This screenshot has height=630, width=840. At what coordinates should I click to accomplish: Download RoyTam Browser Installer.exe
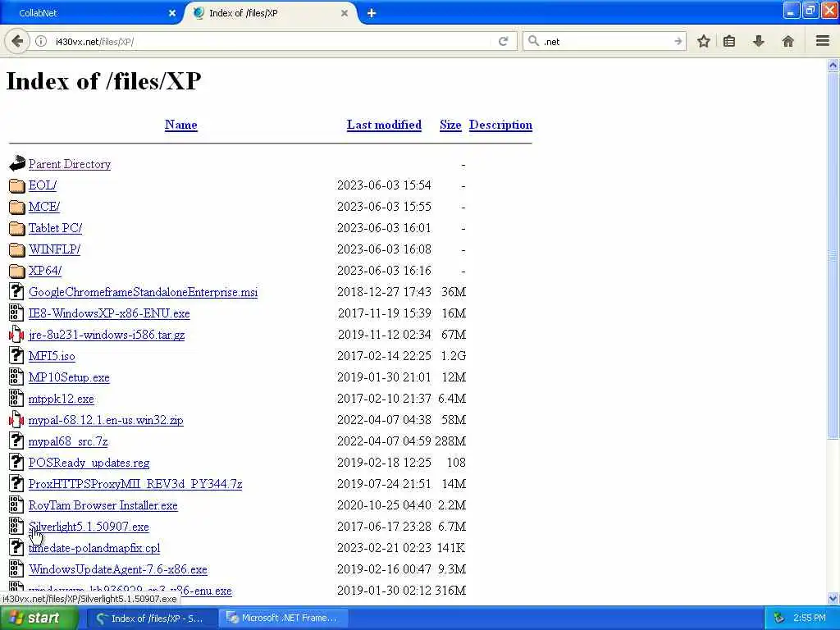tap(103, 505)
